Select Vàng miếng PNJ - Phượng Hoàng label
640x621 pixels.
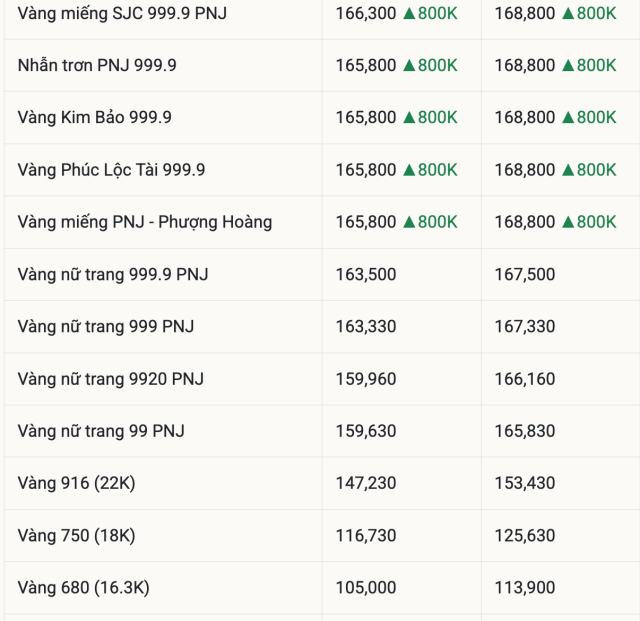coord(145,222)
